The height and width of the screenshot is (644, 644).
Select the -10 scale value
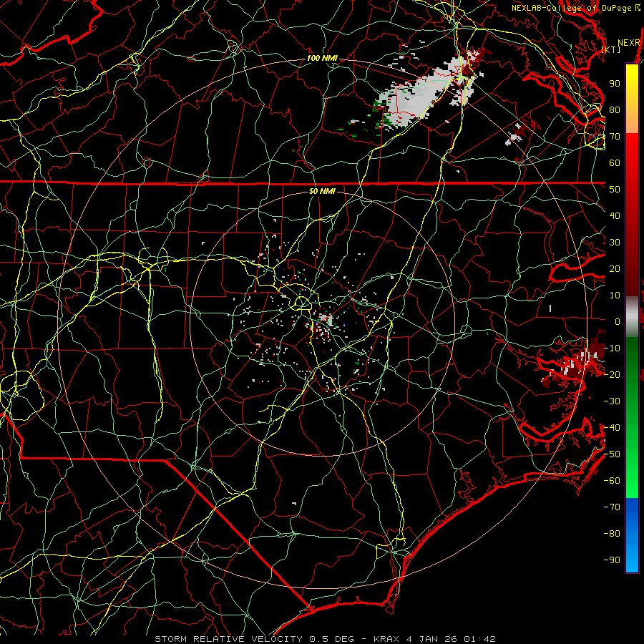click(612, 348)
